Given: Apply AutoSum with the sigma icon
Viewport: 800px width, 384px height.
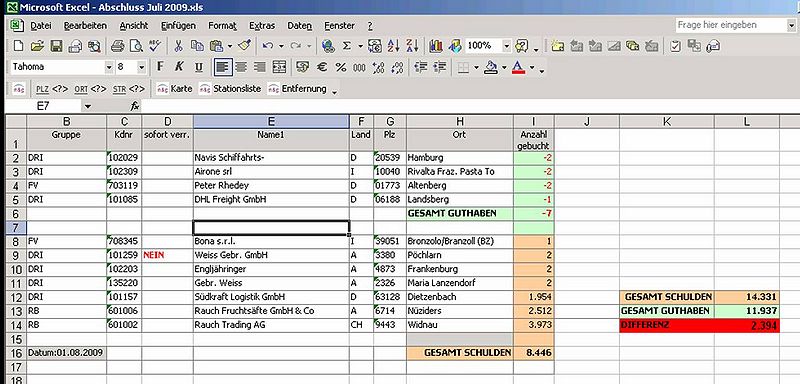Looking at the screenshot, I should click(x=347, y=46).
